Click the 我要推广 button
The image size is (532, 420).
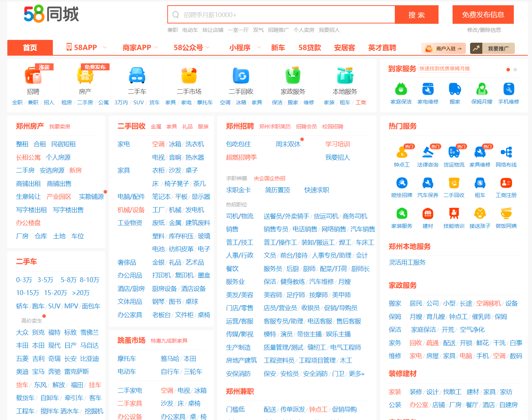point(492,48)
